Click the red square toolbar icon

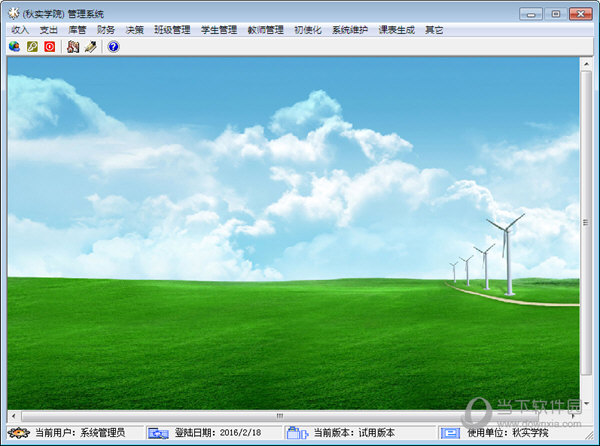(x=49, y=47)
